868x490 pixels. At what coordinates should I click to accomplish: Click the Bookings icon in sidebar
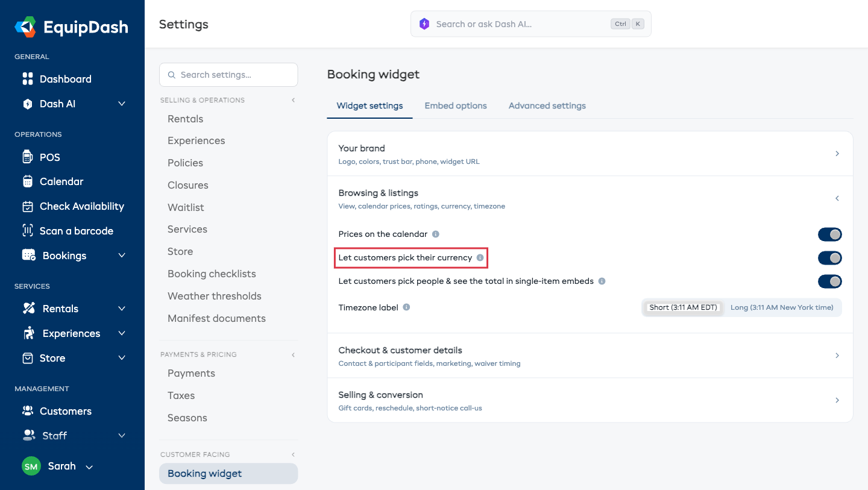point(29,256)
